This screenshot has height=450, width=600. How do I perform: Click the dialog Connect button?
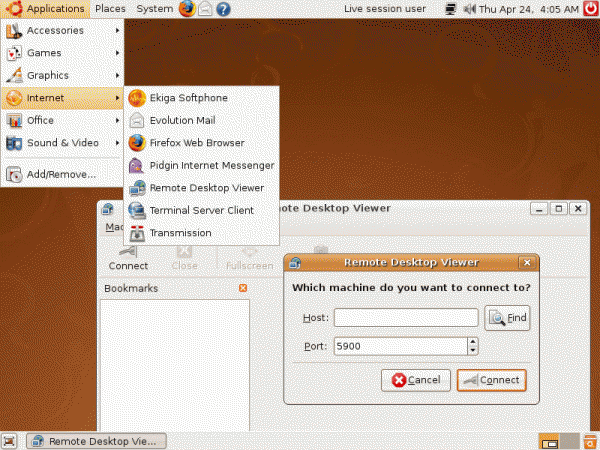tap(492, 380)
